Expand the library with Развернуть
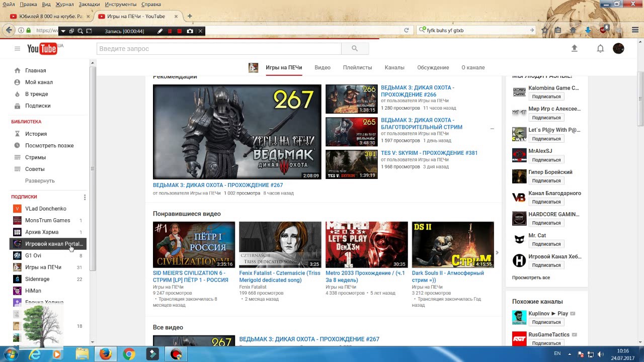 (40, 180)
